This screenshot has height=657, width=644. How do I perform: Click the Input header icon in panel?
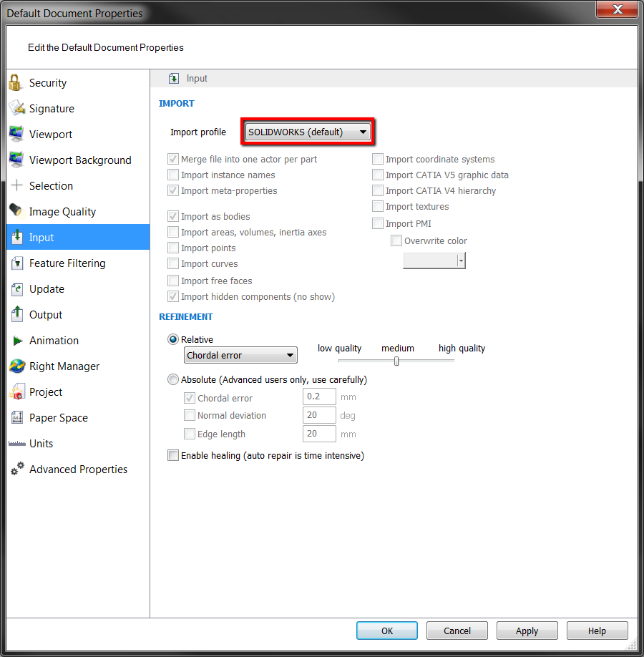[174, 78]
